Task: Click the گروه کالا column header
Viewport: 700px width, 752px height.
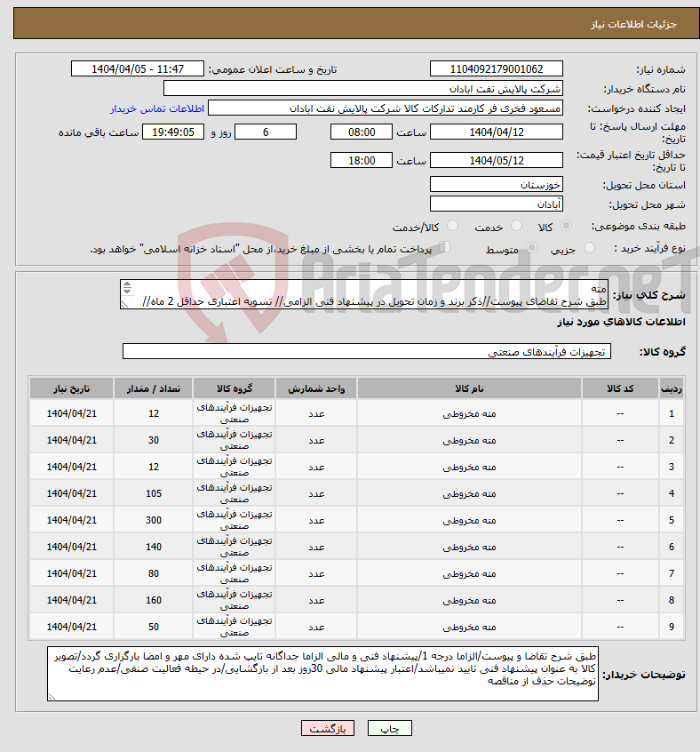Action: pos(234,388)
